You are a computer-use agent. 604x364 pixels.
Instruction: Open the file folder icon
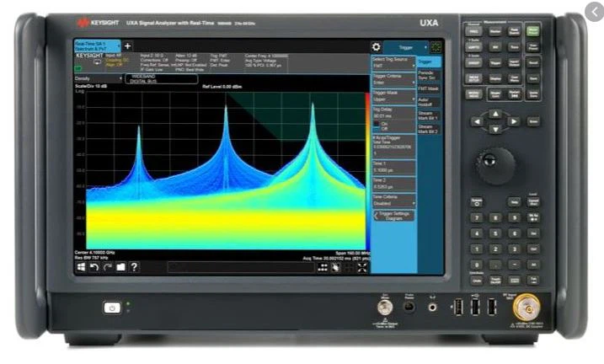(120, 267)
